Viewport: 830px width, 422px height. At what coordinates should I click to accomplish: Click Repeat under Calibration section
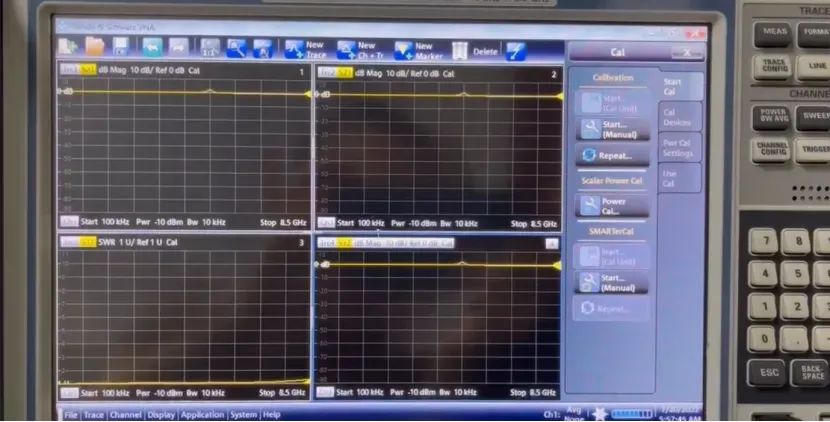612,155
